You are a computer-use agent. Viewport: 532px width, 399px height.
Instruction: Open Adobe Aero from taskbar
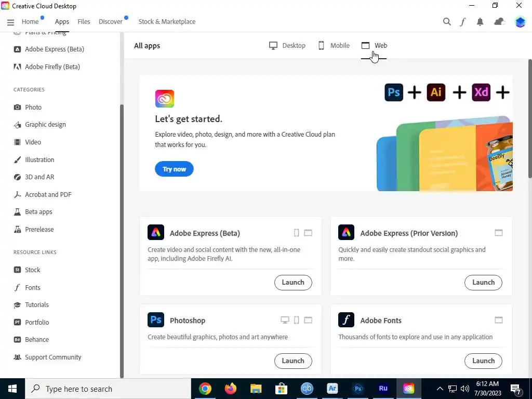pyautogui.click(x=332, y=389)
